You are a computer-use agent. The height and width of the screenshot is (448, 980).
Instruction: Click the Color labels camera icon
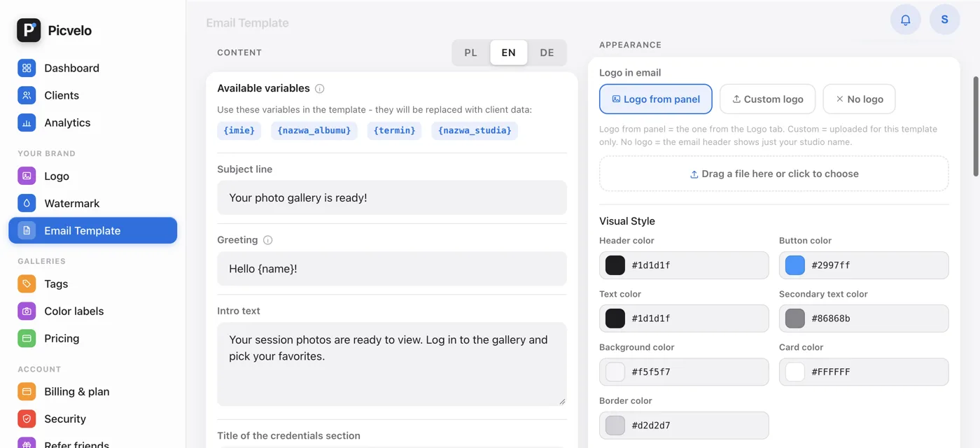pos(27,311)
